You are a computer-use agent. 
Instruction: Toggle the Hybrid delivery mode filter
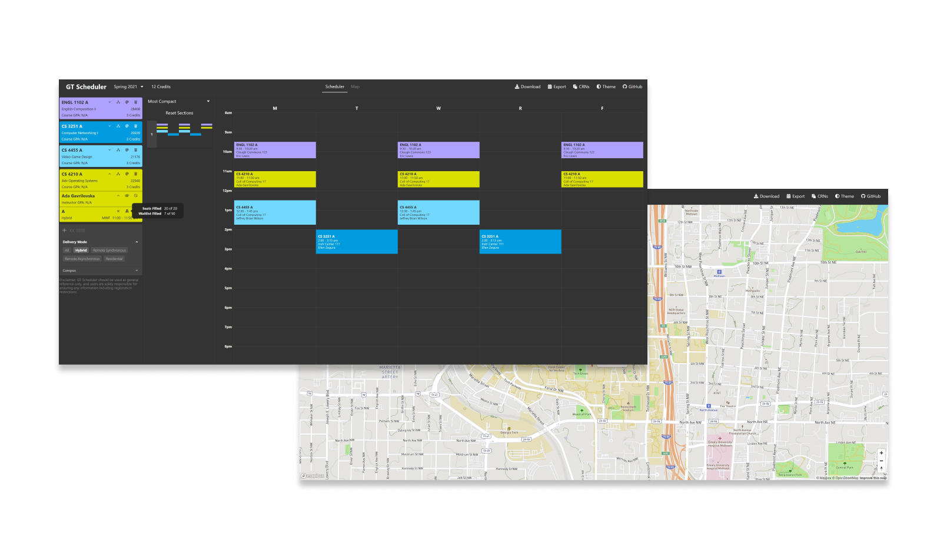pos(81,251)
